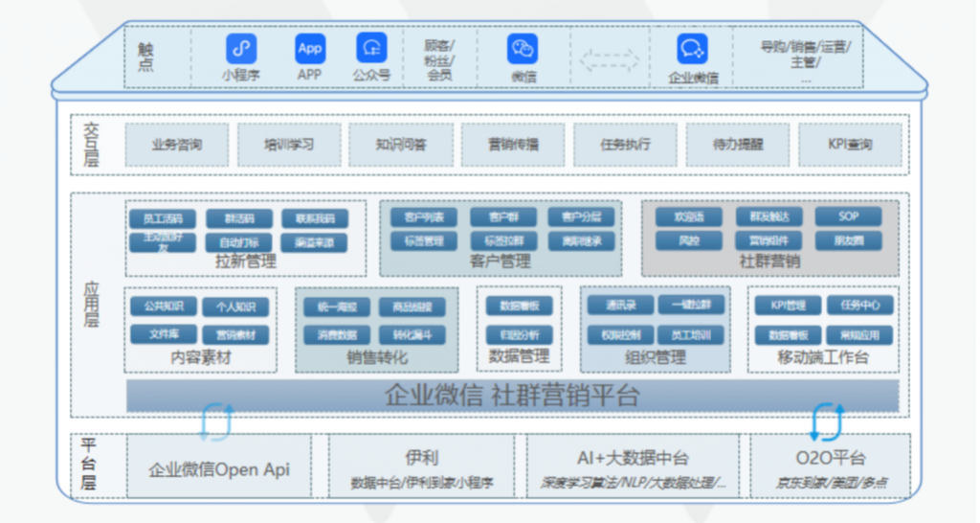Click the 客户群 button
Viewport: 980px width, 523px height.
(503, 217)
